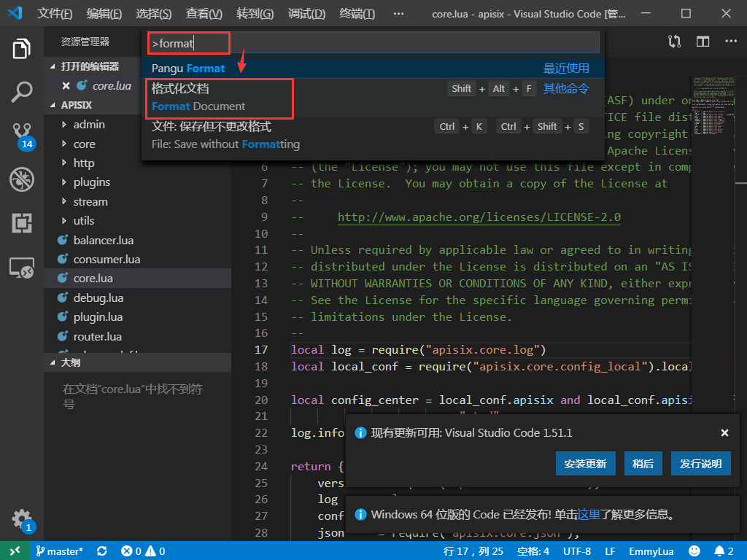Image resolution: width=747 pixels, height=560 pixels.
Task: Dismiss the update available notification
Action: 724,432
